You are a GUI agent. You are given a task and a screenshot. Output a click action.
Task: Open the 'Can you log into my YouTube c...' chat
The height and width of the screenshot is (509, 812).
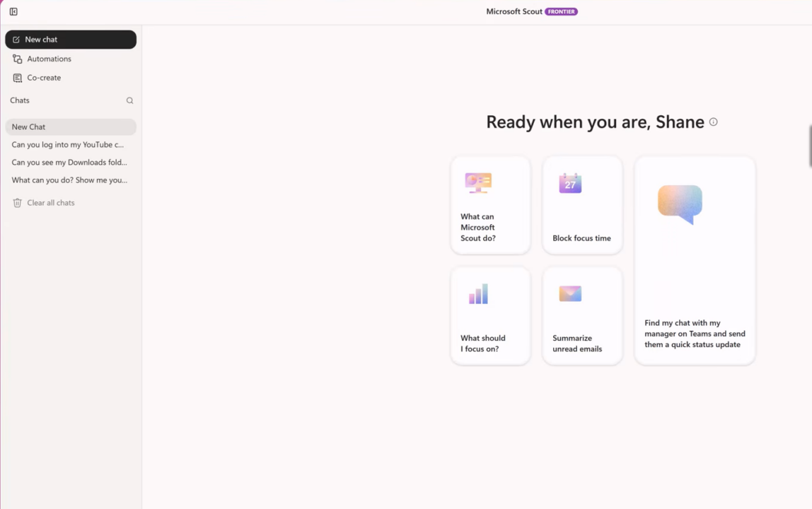pyautogui.click(x=71, y=144)
